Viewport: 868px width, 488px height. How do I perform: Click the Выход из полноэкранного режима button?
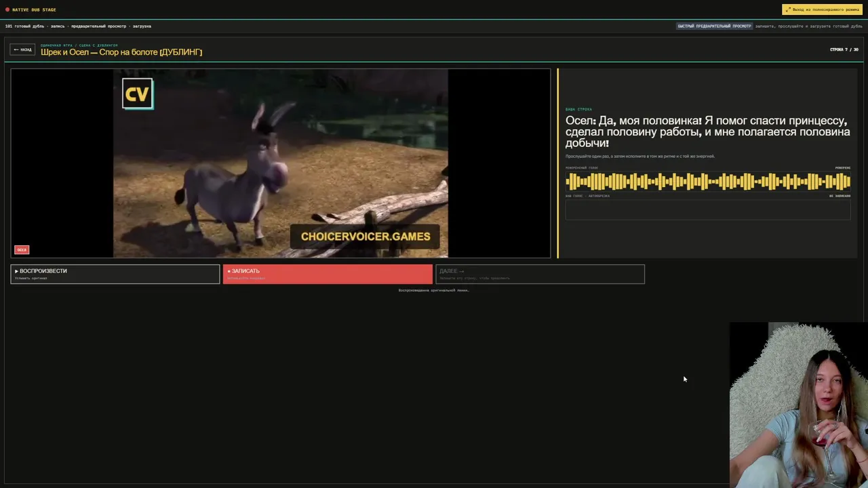point(822,9)
